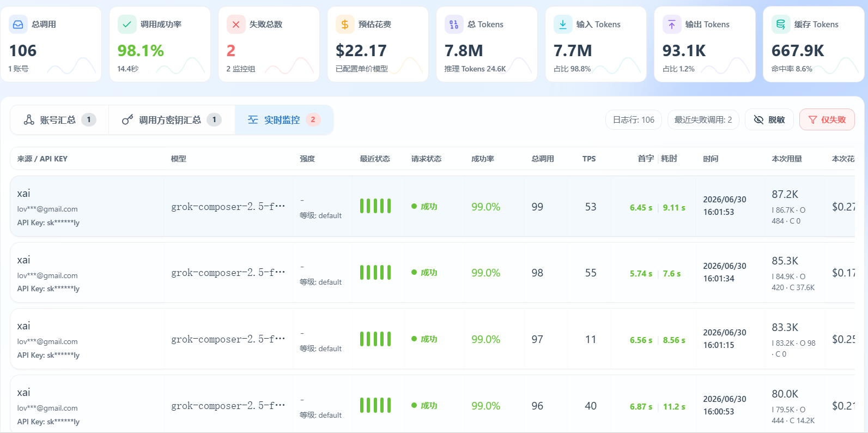Image resolution: width=868 pixels, height=433 pixels.
Task: Click the input Tokens download-arrow icon
Action: click(x=563, y=25)
